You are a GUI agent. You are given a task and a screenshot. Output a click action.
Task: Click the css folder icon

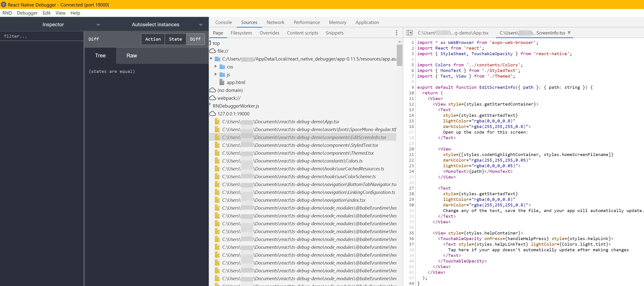pyautogui.click(x=222, y=67)
